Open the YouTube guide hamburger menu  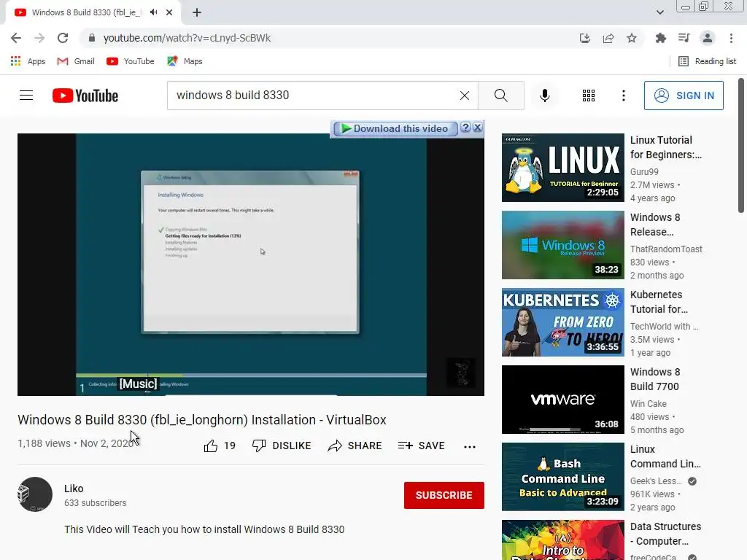26,96
